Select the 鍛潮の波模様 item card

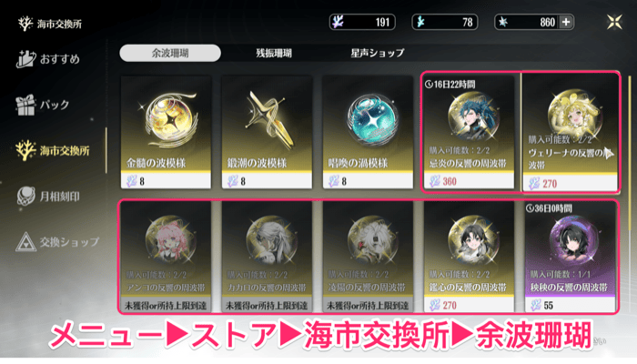click(267, 133)
